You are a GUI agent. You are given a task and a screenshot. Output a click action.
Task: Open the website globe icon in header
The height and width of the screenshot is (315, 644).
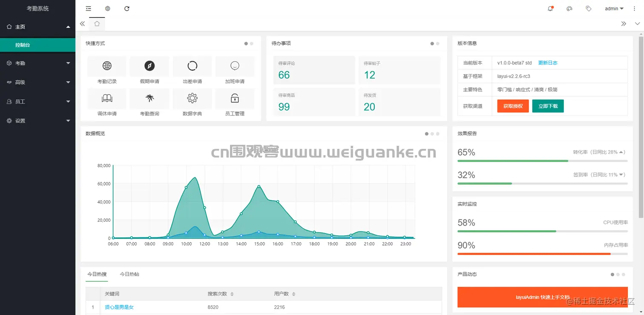tap(108, 9)
